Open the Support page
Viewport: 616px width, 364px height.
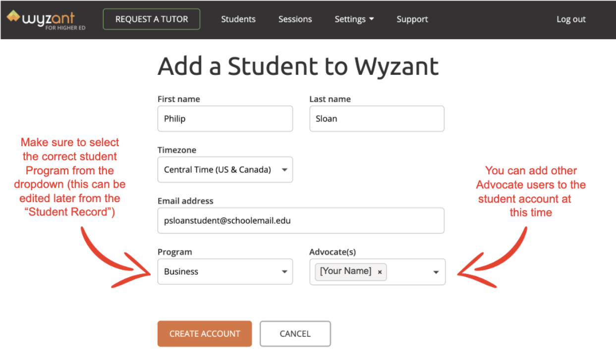point(412,19)
